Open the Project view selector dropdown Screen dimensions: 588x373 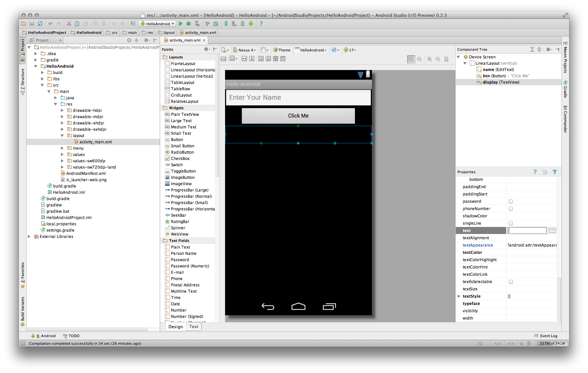point(46,40)
